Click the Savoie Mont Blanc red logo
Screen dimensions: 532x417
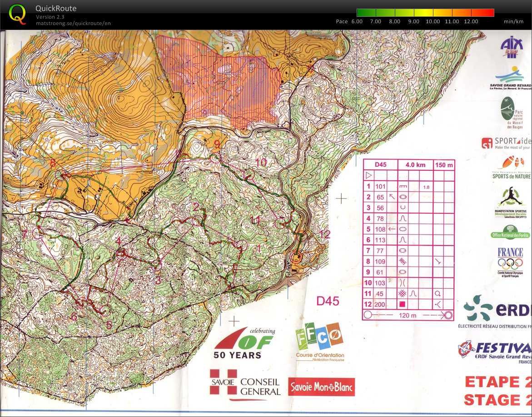click(x=321, y=387)
